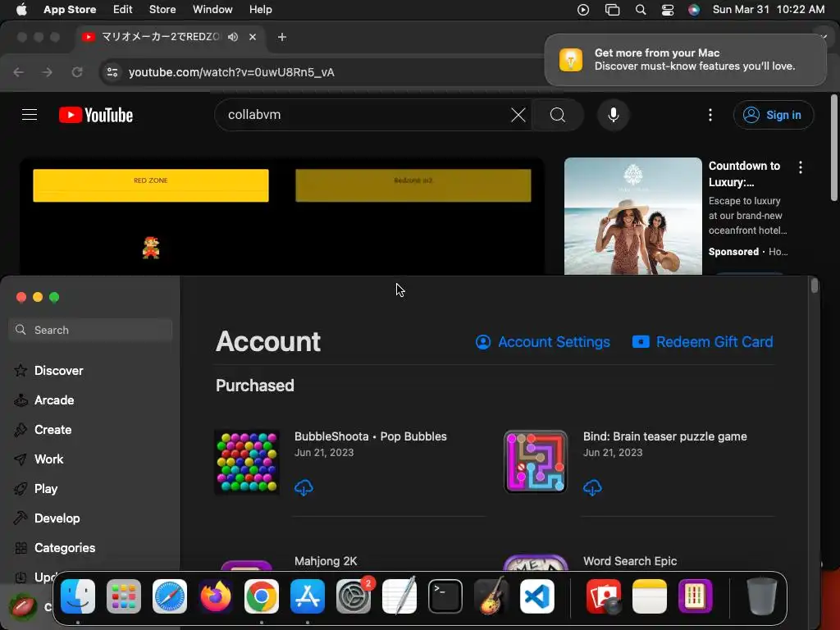Open Spotlight search in the menu bar

(640, 10)
